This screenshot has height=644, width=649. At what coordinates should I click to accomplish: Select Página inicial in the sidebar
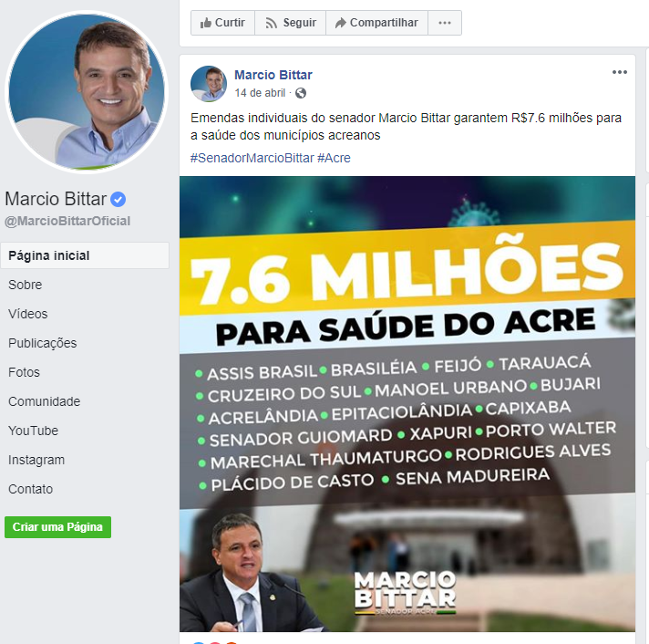[85, 255]
